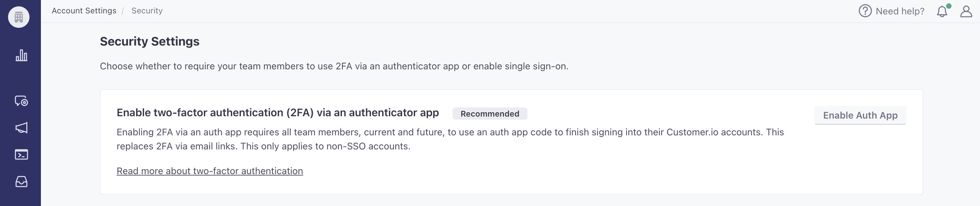
Task: Click the Need help? text
Action: click(900, 11)
